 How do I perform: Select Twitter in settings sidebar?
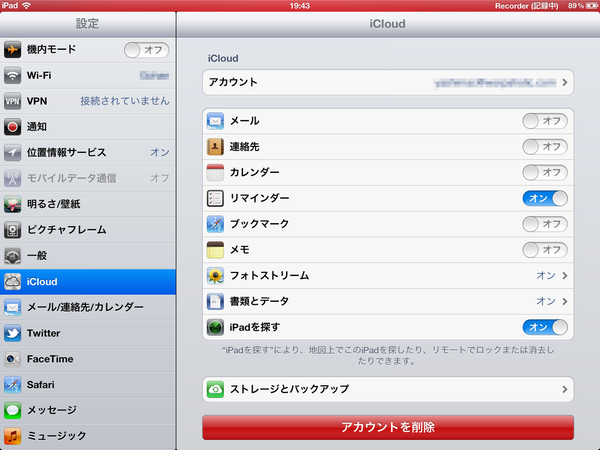pos(88,333)
